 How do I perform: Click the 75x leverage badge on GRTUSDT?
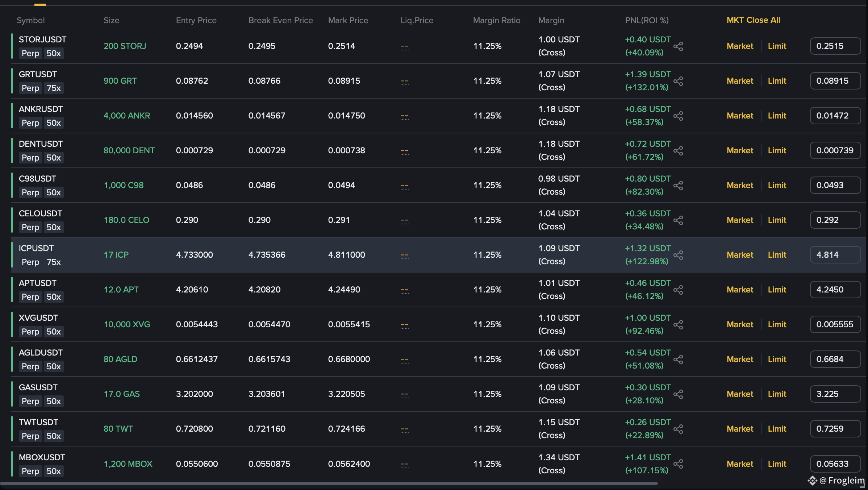pyautogui.click(x=54, y=88)
